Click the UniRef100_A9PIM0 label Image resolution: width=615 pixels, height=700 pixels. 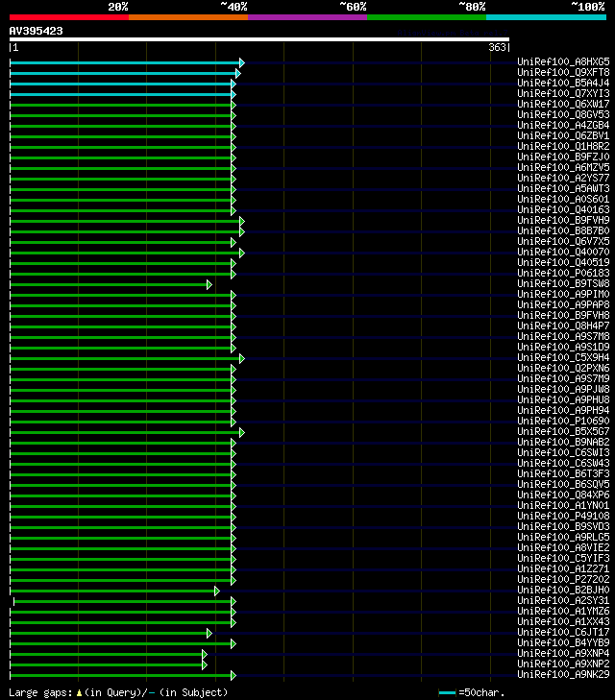[563, 294]
